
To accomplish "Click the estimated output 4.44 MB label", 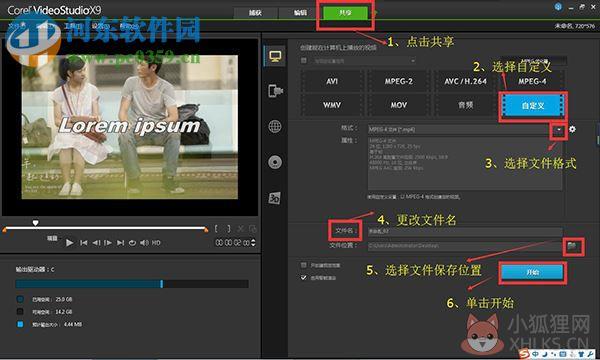I will point(57,324).
